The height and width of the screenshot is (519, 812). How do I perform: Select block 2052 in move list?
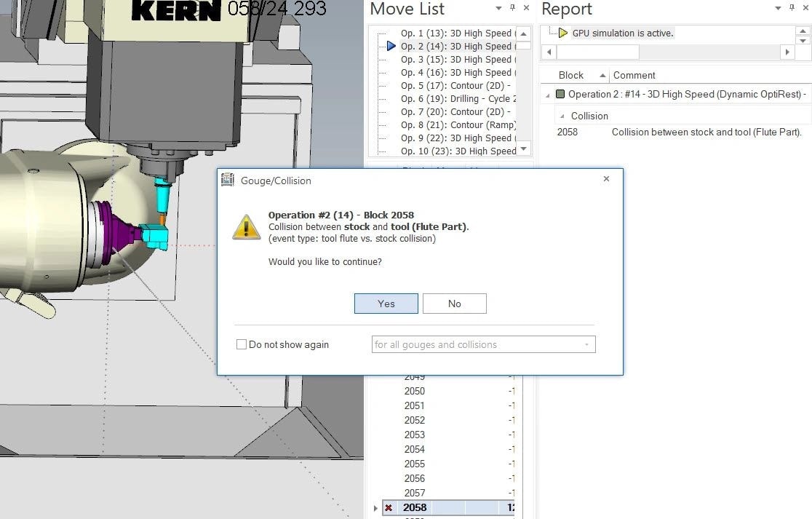coord(414,420)
